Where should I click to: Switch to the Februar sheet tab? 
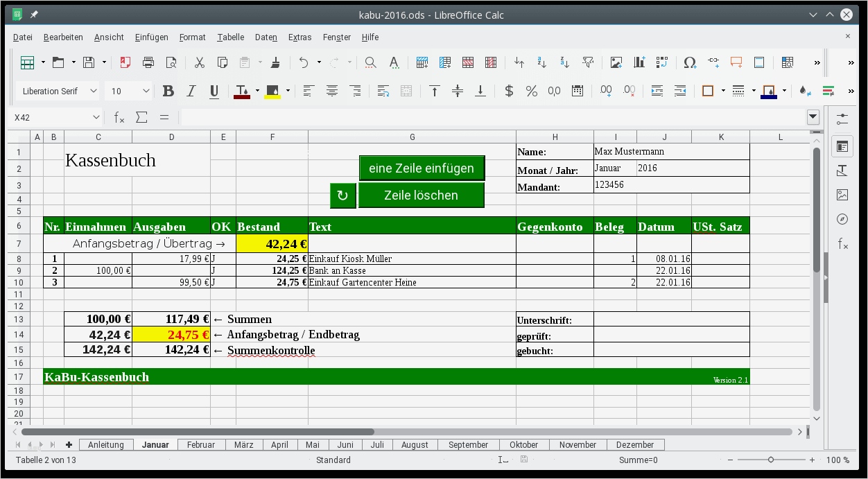click(x=200, y=444)
